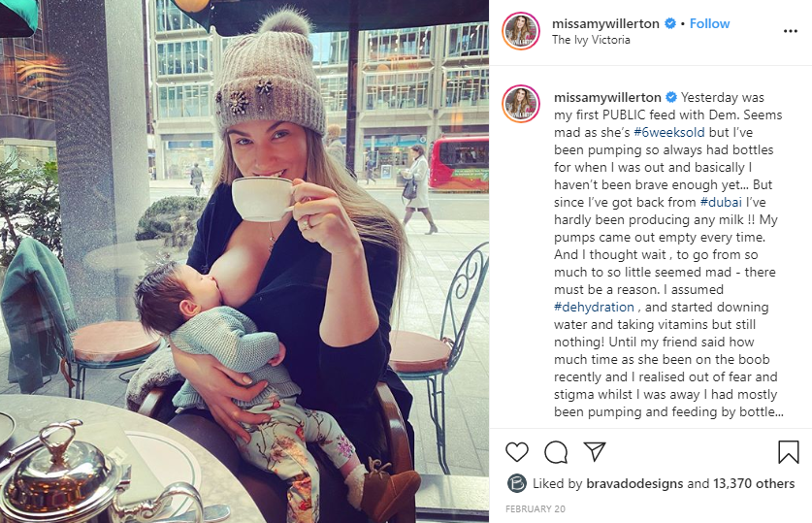
Task: Click the post photo
Action: [244, 262]
